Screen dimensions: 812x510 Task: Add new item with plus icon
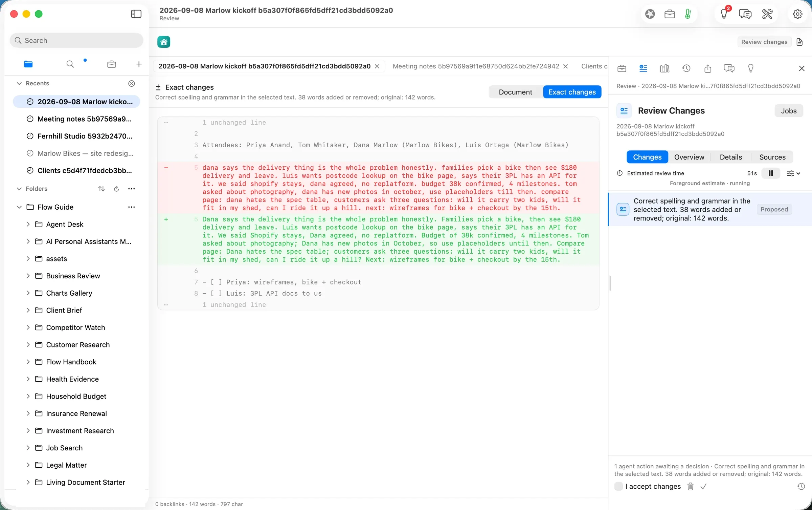click(x=139, y=64)
